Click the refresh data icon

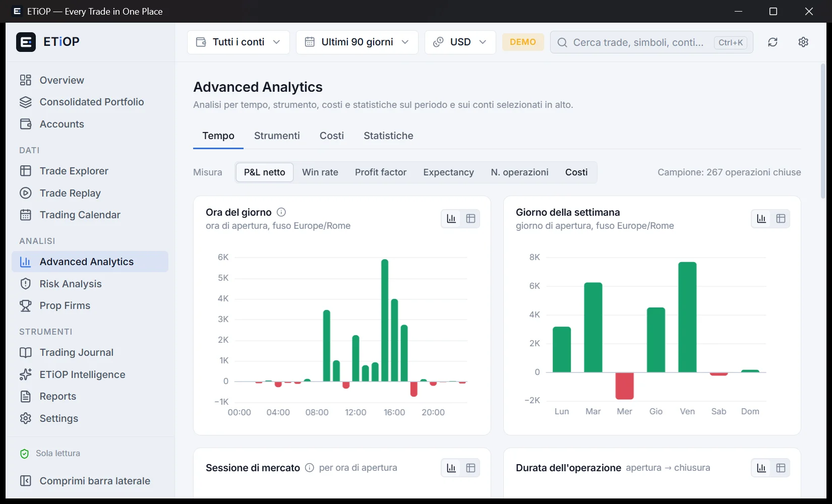[x=772, y=42]
